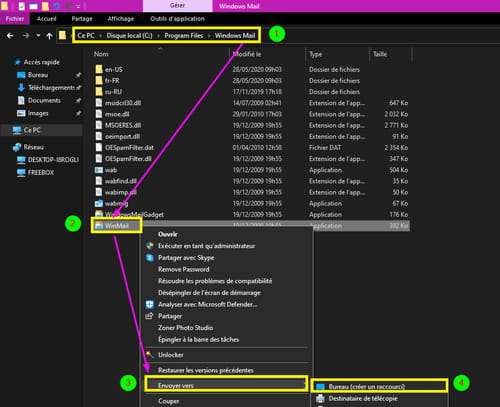Screen dimensions: 500x407
Task: Choose Exécuter en tant qu'administrateur
Action: tap(207, 246)
